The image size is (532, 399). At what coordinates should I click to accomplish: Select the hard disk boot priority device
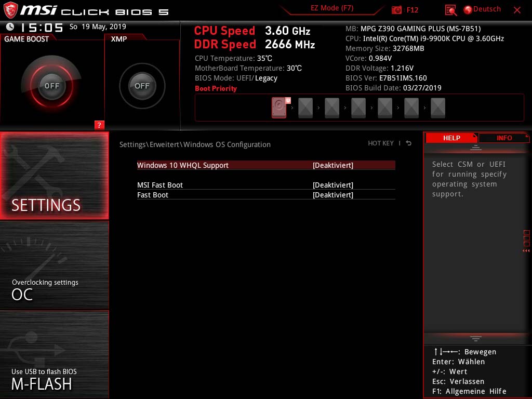click(x=279, y=108)
